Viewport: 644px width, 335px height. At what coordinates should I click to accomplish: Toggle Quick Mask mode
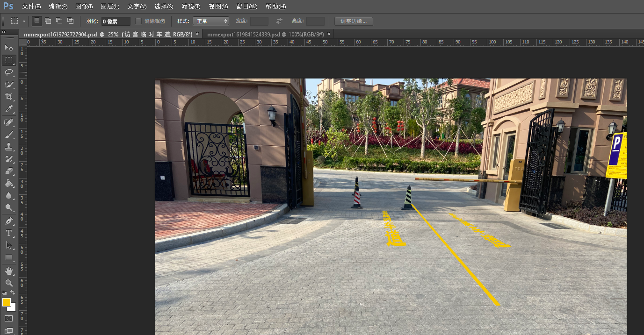pos(9,318)
